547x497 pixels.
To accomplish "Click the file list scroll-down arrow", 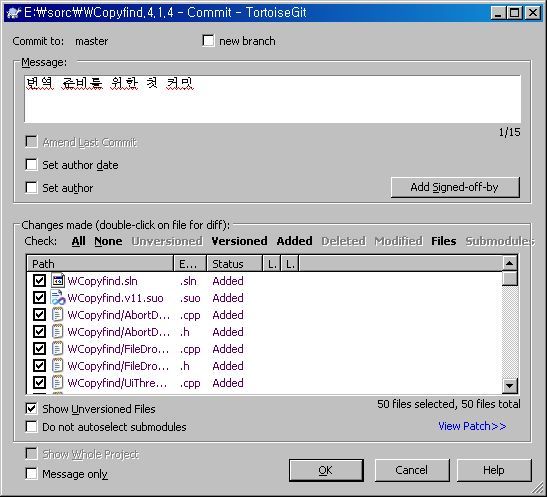I will pos(510,386).
